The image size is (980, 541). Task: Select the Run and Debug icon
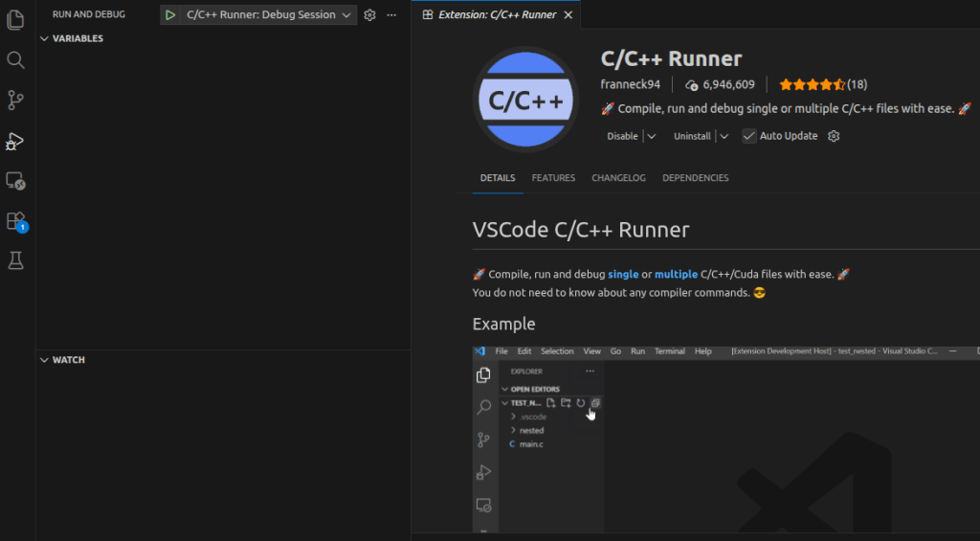coord(15,141)
